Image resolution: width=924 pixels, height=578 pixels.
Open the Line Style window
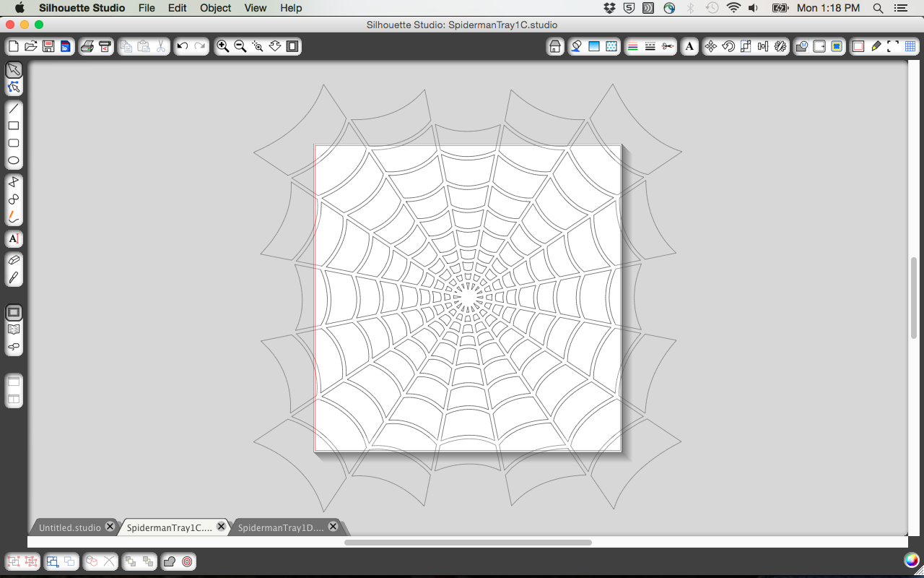click(x=650, y=46)
